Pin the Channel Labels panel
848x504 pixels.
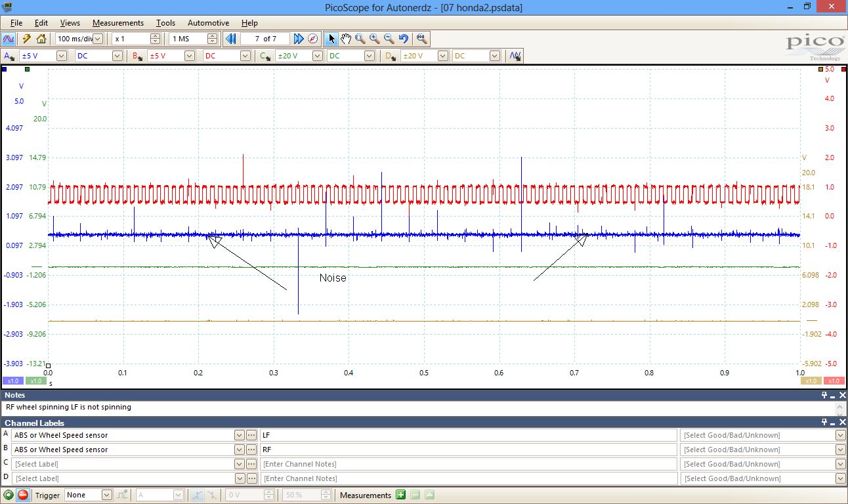point(824,423)
